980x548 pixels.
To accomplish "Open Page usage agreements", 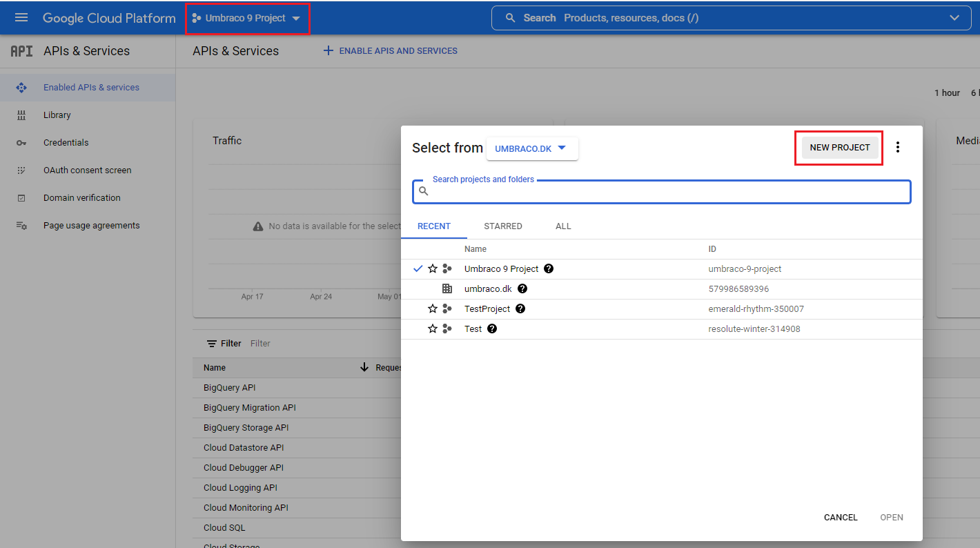I will point(88,226).
